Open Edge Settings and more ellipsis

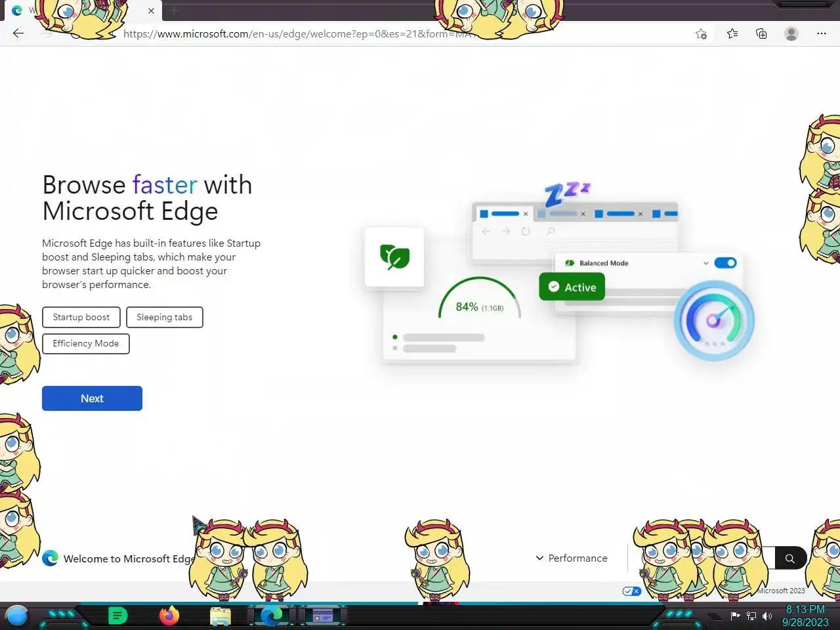[822, 33]
